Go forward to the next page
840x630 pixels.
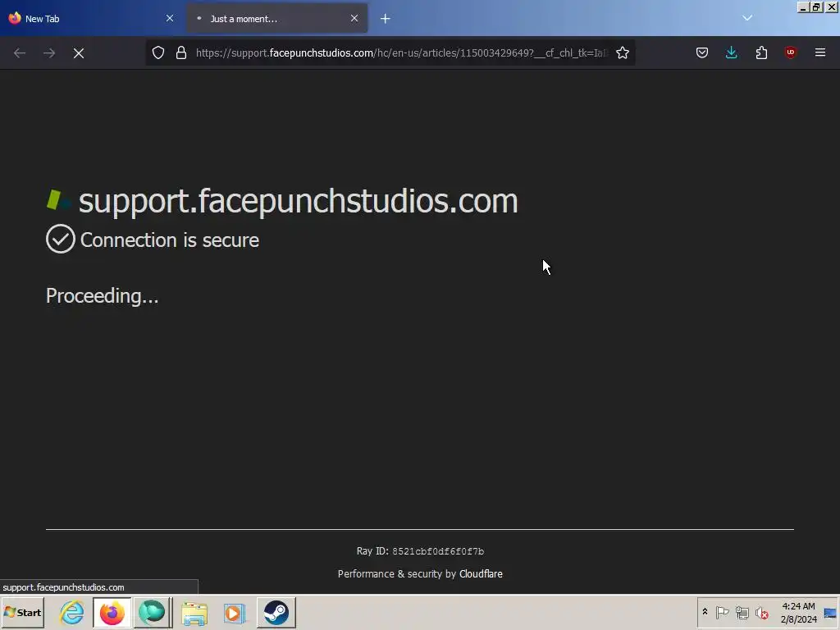click(x=49, y=53)
